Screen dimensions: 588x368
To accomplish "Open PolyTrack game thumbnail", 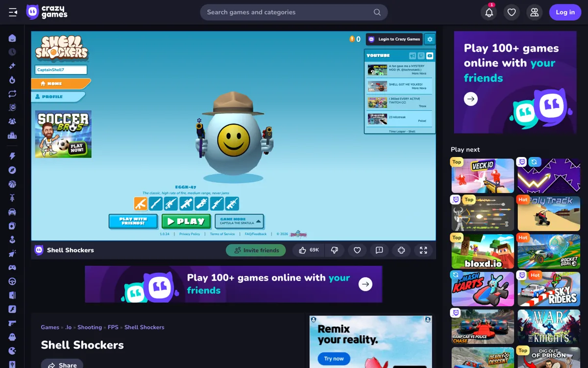I will pos(549,213).
